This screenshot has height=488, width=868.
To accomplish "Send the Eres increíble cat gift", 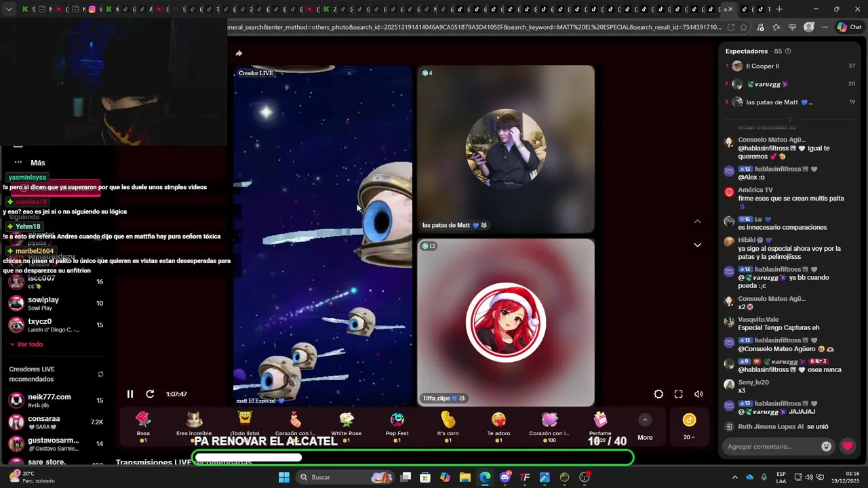I will point(194,426).
